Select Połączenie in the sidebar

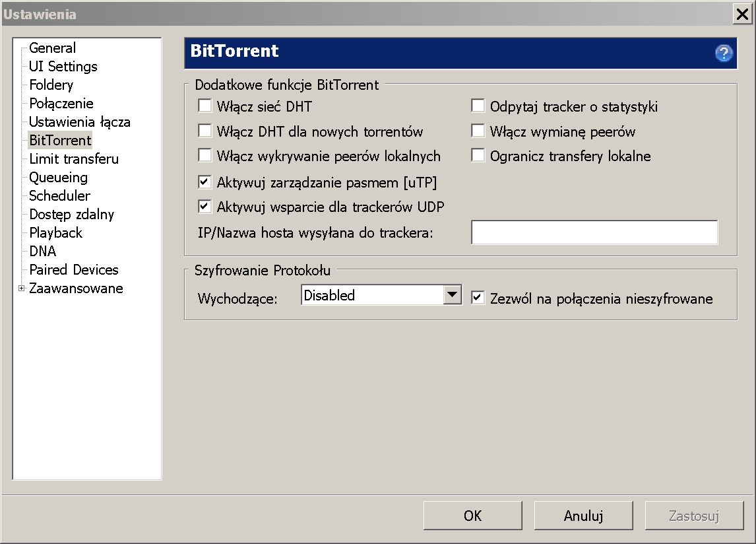(61, 103)
